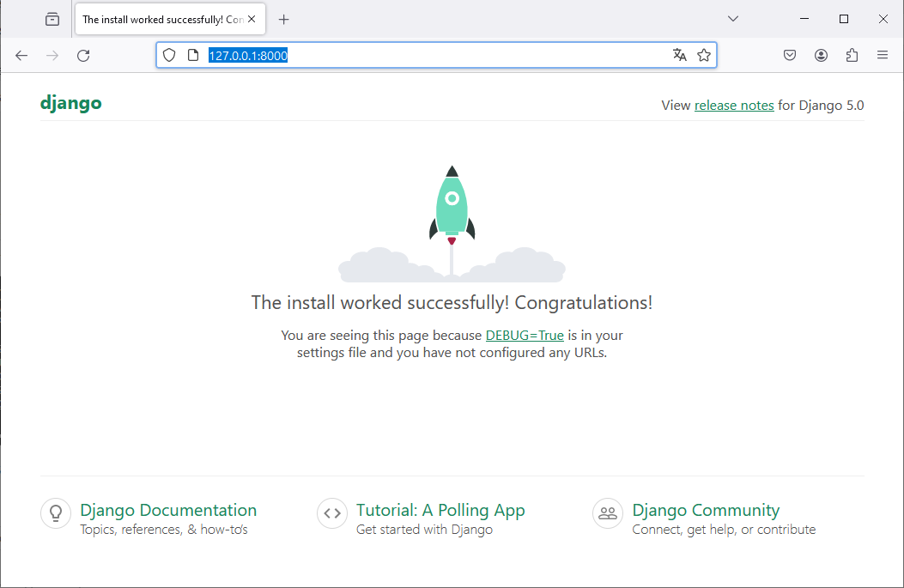The image size is (904, 588).
Task: Click the shield tracking protection icon
Action: pos(169,56)
